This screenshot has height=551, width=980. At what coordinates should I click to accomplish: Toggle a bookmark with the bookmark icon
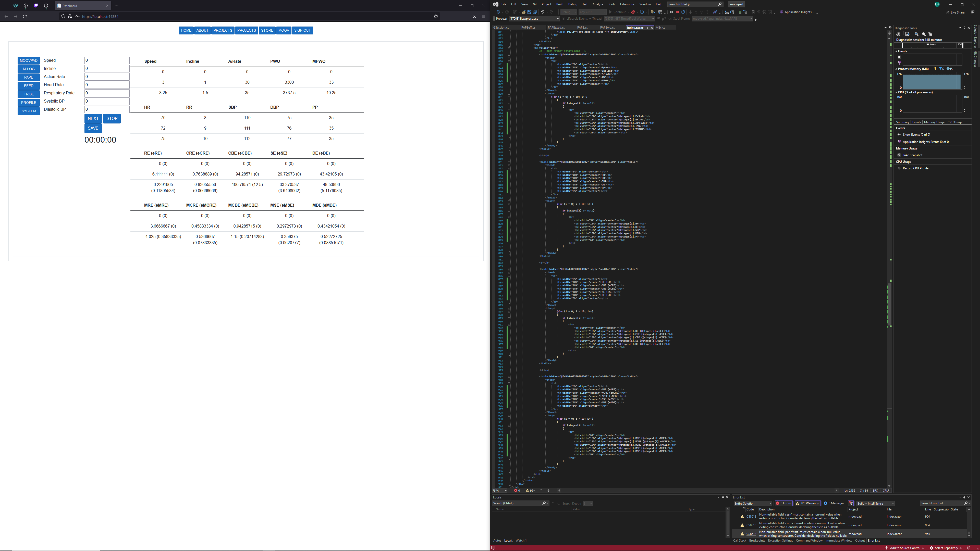click(x=753, y=12)
